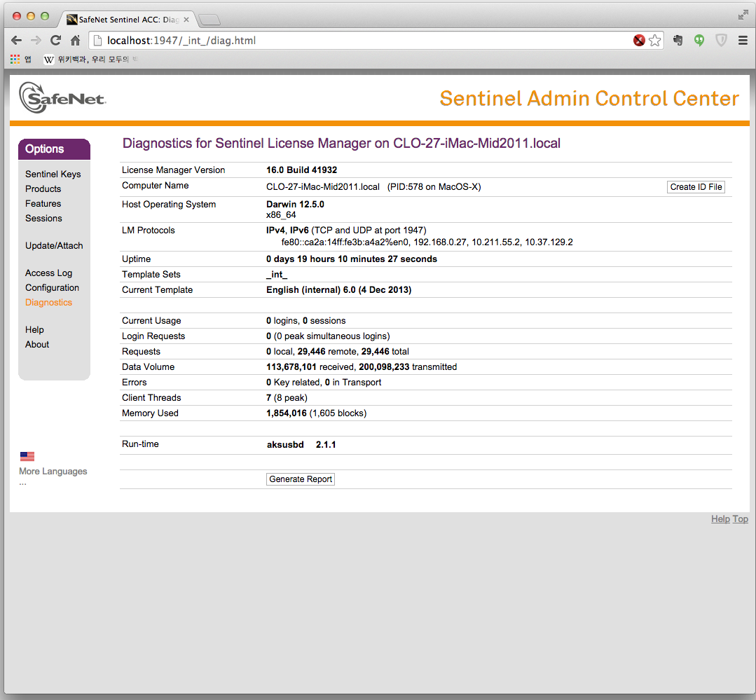Open the Help sidebar item
The height and width of the screenshot is (700, 756).
(34, 330)
